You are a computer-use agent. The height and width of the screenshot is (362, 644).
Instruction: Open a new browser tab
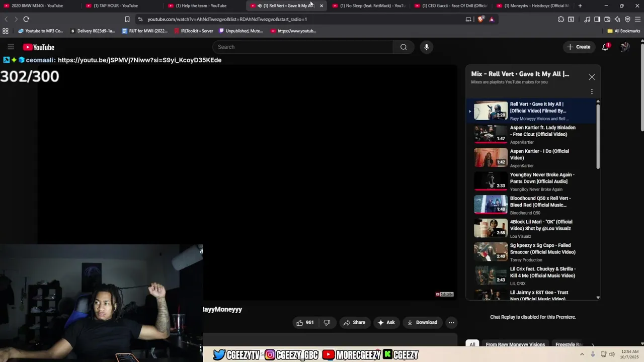[580, 6]
